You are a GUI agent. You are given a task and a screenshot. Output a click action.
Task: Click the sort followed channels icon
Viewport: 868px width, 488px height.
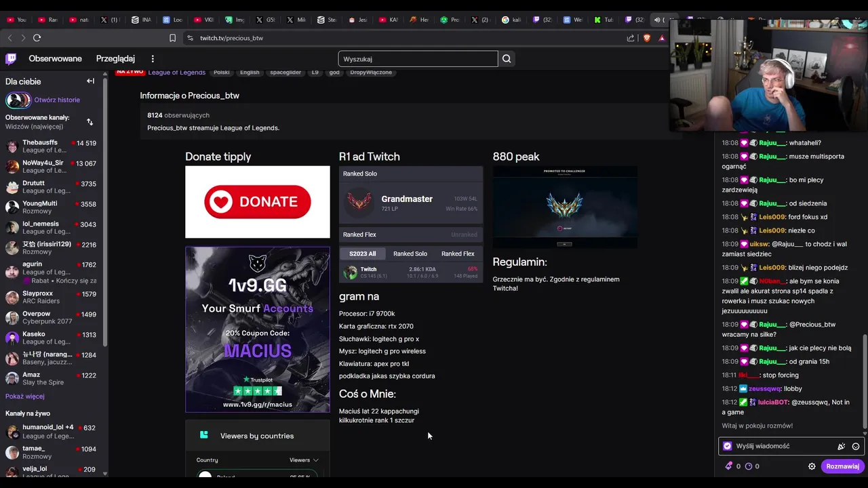tap(90, 122)
